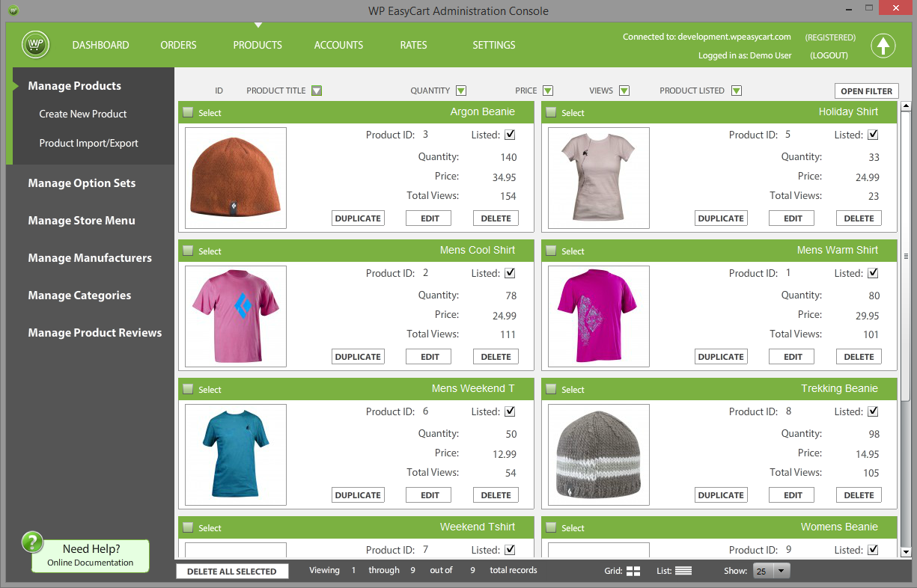
Task: Check the Select box for Holiday Shirt
Action: point(551,112)
